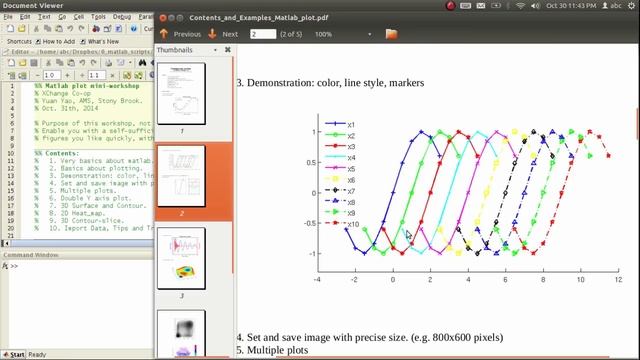
Task: Open Profiler icon in MATLAB main toolbar
Action: (118, 29)
